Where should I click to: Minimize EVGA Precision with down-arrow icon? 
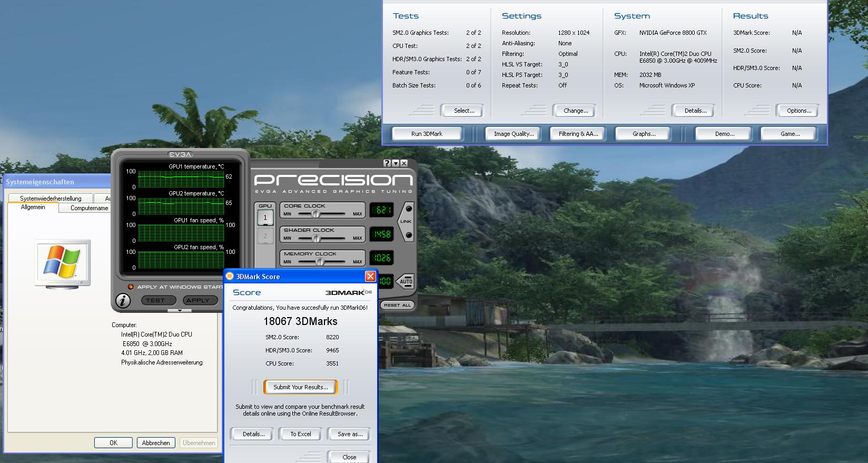click(396, 163)
